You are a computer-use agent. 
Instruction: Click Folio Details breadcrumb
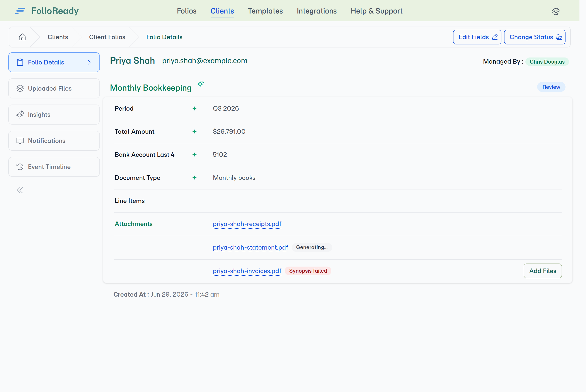click(164, 37)
